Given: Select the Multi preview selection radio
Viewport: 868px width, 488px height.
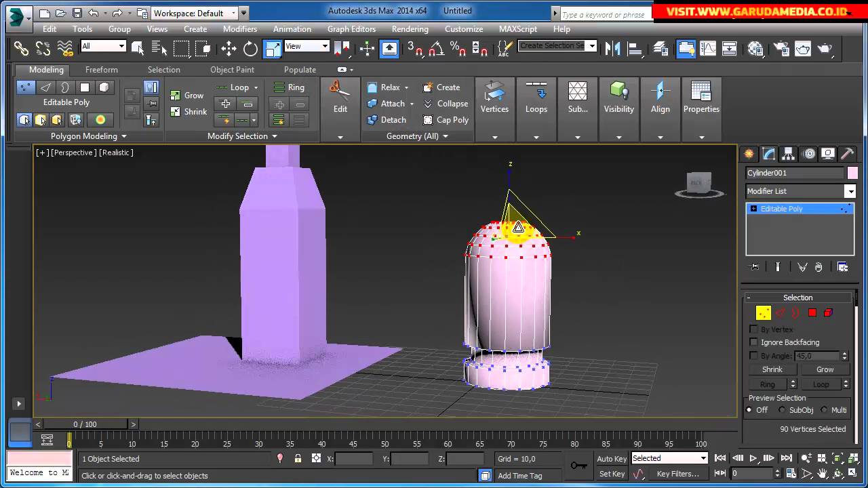Looking at the screenshot, I should [x=824, y=410].
